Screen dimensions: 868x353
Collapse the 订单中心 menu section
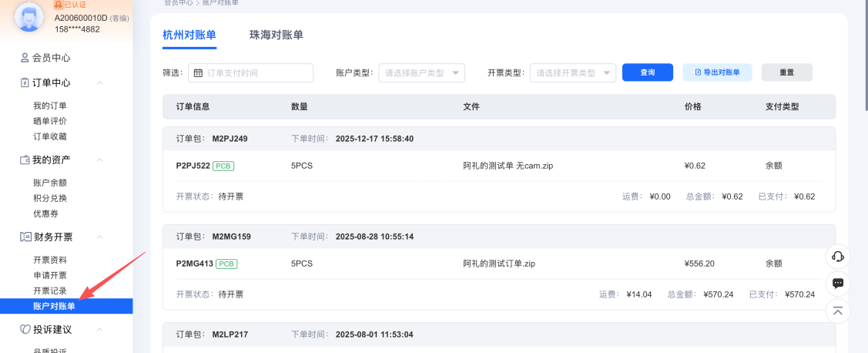(99, 83)
